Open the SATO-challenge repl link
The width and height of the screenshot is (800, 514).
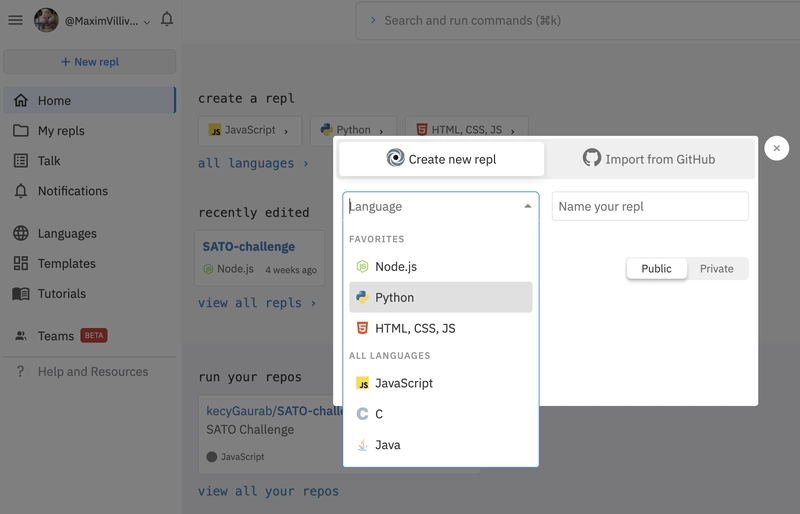coord(248,247)
